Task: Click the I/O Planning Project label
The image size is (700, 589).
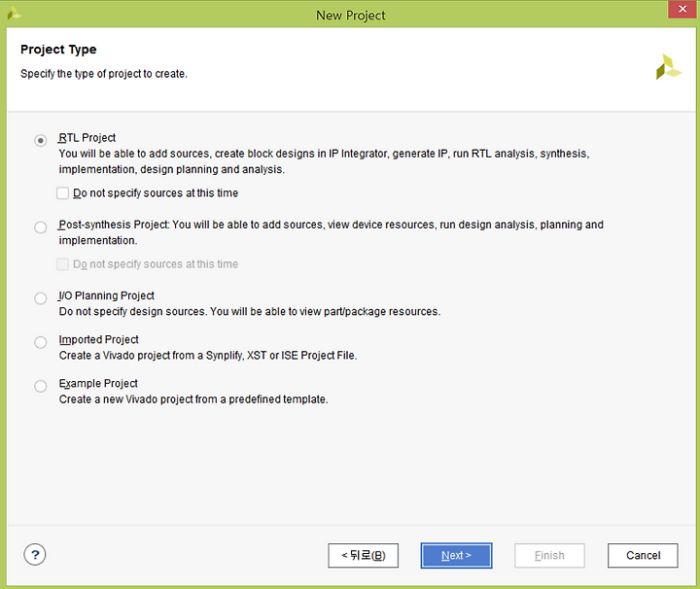Action: click(106, 295)
